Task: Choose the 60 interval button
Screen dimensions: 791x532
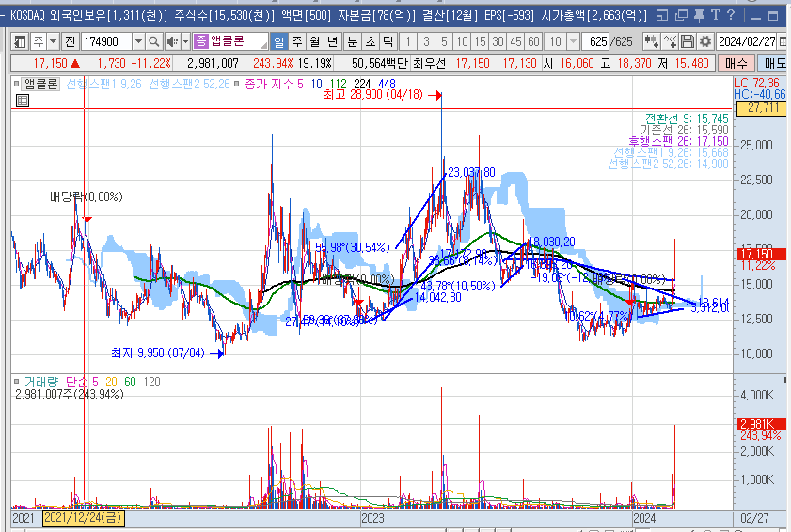Action: (x=533, y=41)
